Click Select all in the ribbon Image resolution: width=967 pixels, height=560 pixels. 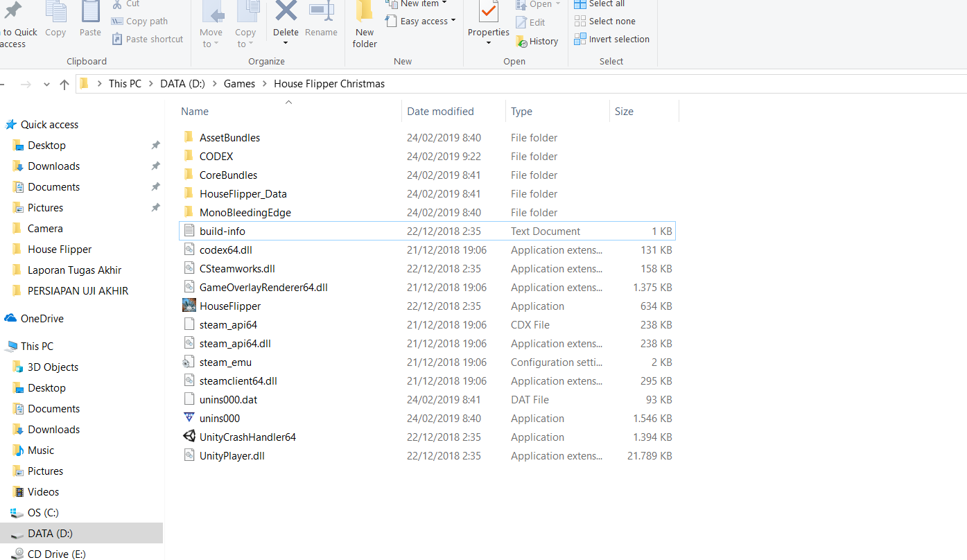(x=600, y=4)
